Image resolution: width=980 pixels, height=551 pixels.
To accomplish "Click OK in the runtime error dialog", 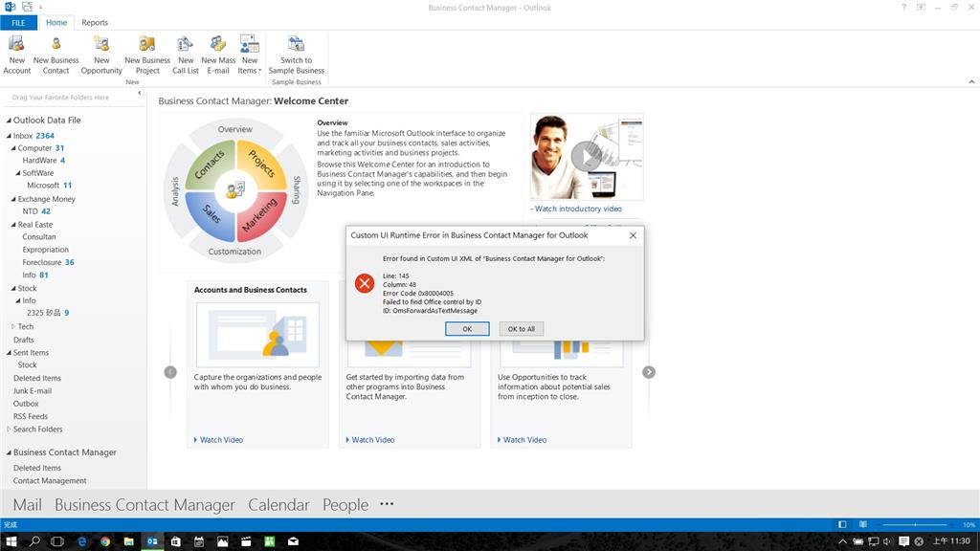I will click(467, 329).
